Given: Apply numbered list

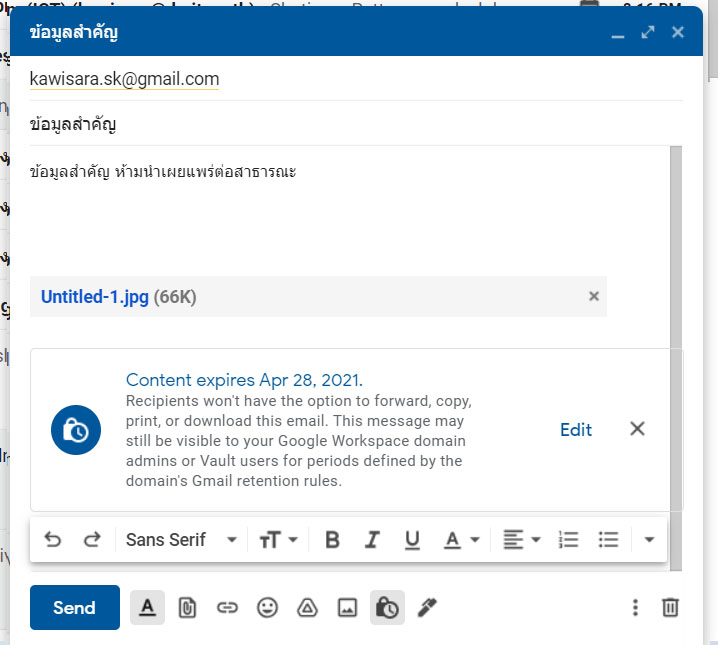Looking at the screenshot, I should coord(568,540).
